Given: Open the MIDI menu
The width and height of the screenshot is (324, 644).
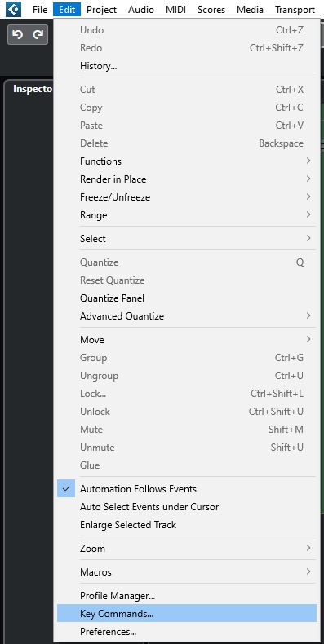Looking at the screenshot, I should pyautogui.click(x=176, y=10).
